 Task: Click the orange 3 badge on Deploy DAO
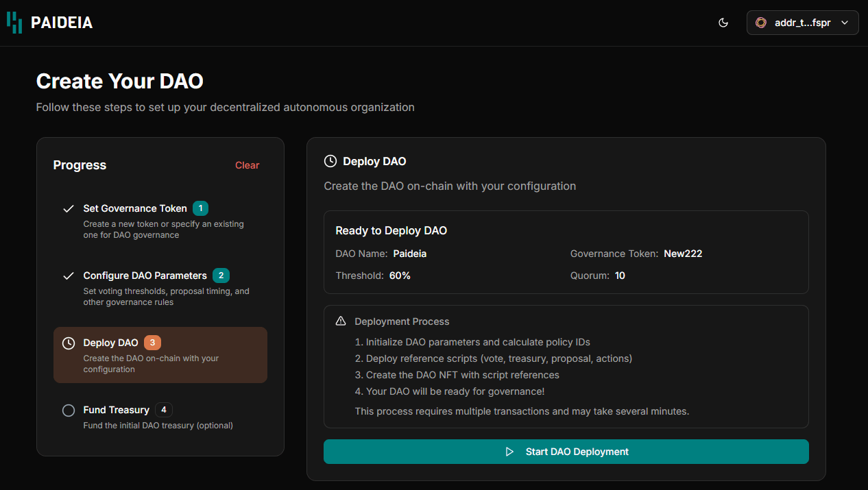(x=152, y=342)
